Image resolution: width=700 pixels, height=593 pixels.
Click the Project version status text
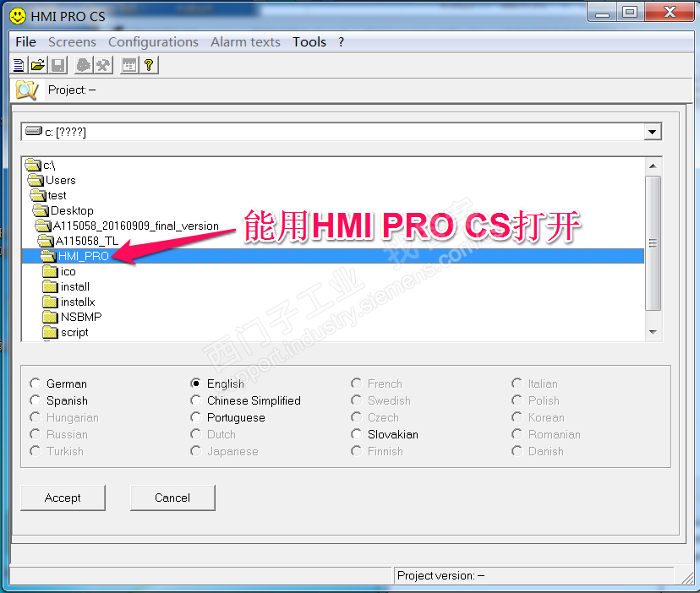[440, 575]
